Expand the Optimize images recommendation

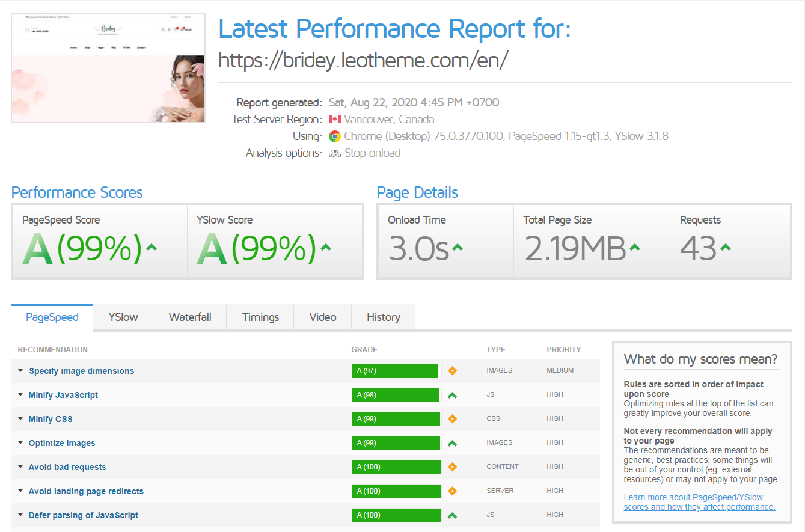[21, 443]
